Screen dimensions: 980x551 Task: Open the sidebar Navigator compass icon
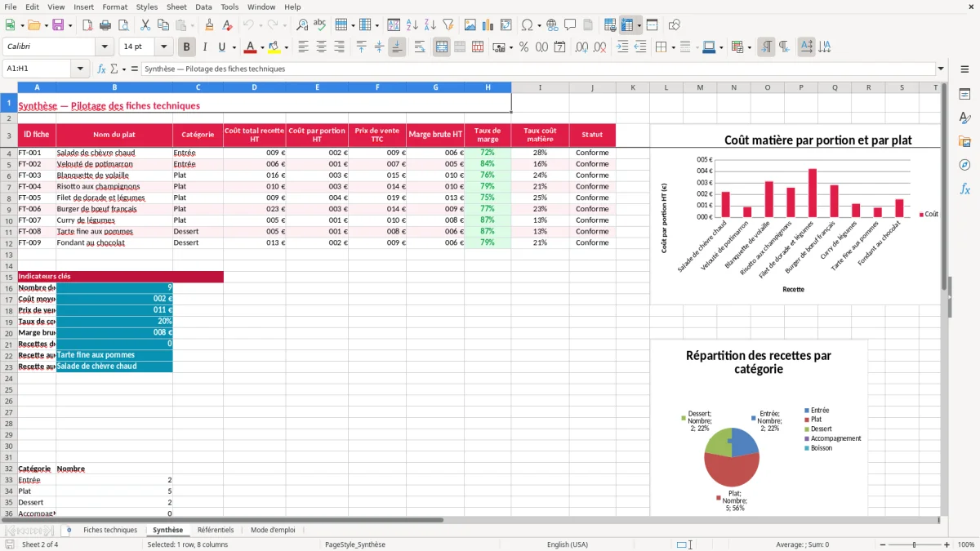(x=964, y=165)
